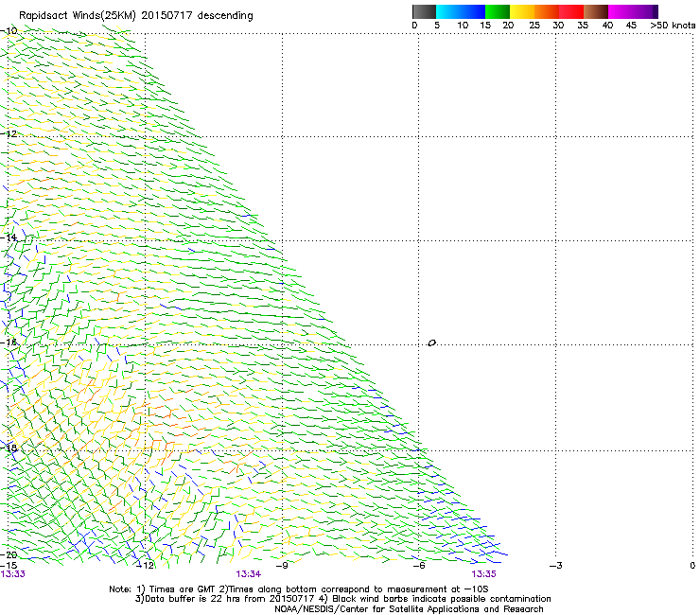Screen dimensions: 700x615
Task: Click the purple '13:33' time label
Action: (13, 574)
